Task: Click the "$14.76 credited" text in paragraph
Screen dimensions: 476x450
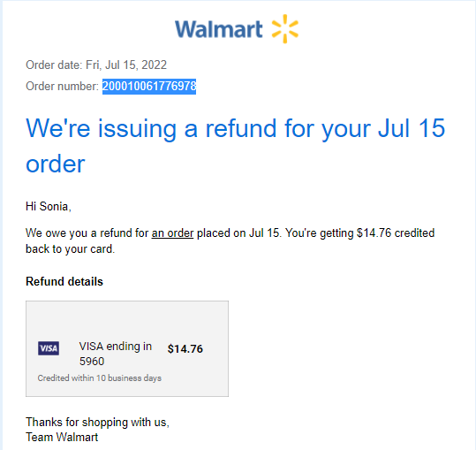Action: tap(396, 233)
